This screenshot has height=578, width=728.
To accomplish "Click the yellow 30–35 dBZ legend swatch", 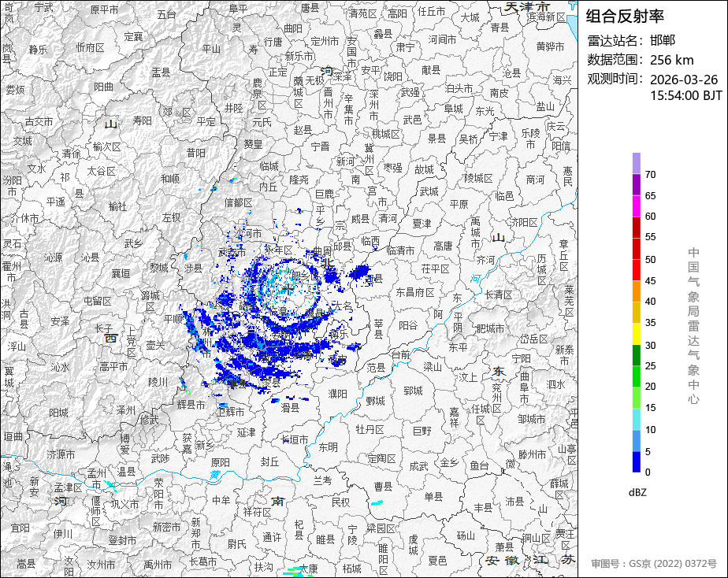I will 636,334.
